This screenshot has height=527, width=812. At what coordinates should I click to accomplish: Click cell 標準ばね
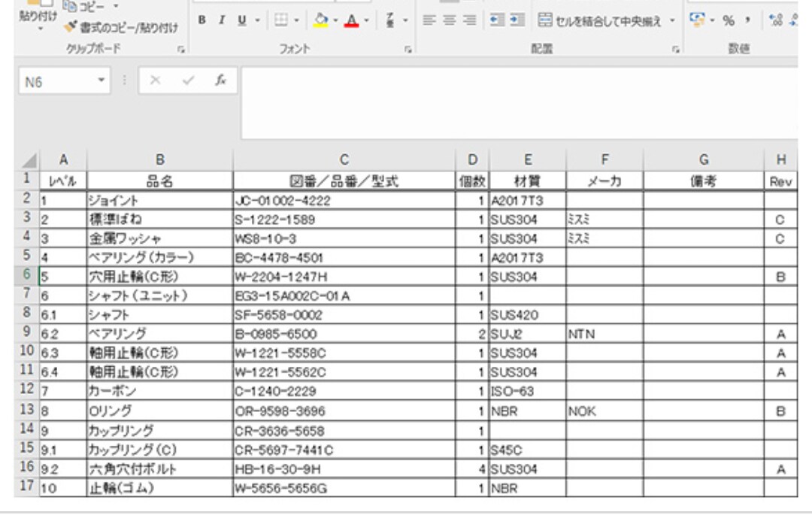pyautogui.click(x=159, y=220)
